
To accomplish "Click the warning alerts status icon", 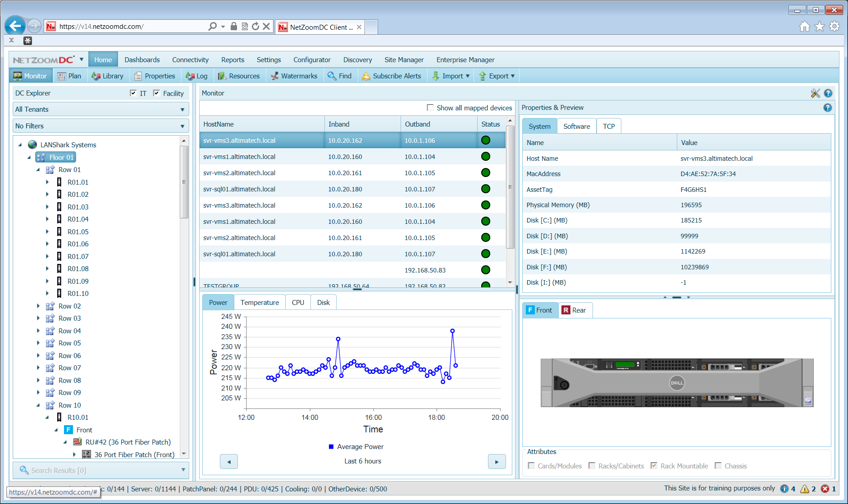I will pos(805,489).
